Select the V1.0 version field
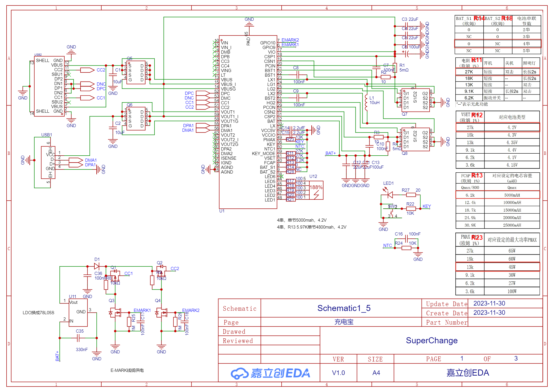 [x=338, y=373]
